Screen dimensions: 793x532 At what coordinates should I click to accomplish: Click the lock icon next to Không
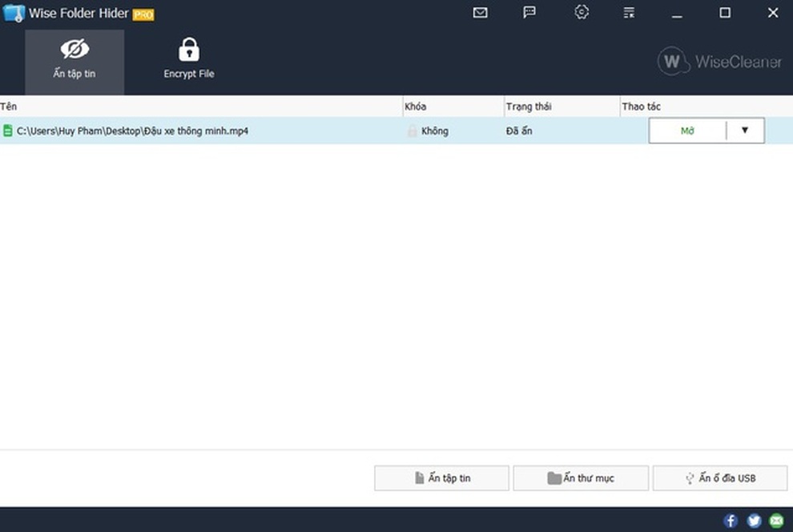(x=413, y=131)
